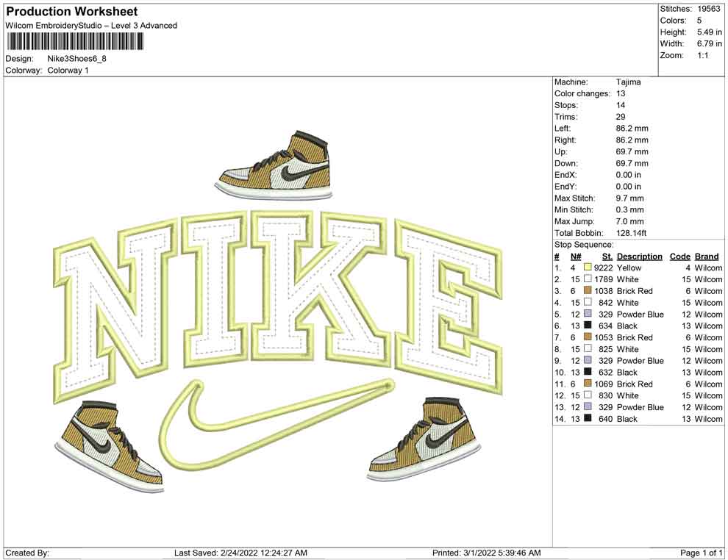Click the top sneaker in the design
The image size is (728, 560).
(274, 165)
